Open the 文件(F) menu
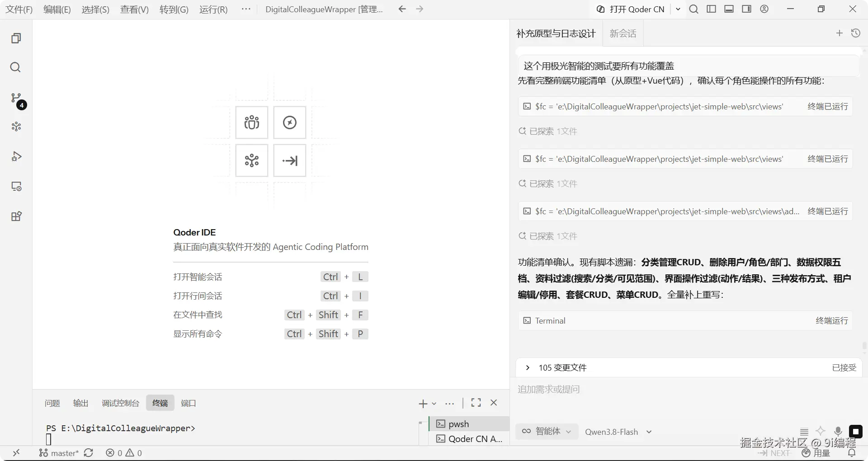This screenshot has width=868, height=461. (x=19, y=9)
